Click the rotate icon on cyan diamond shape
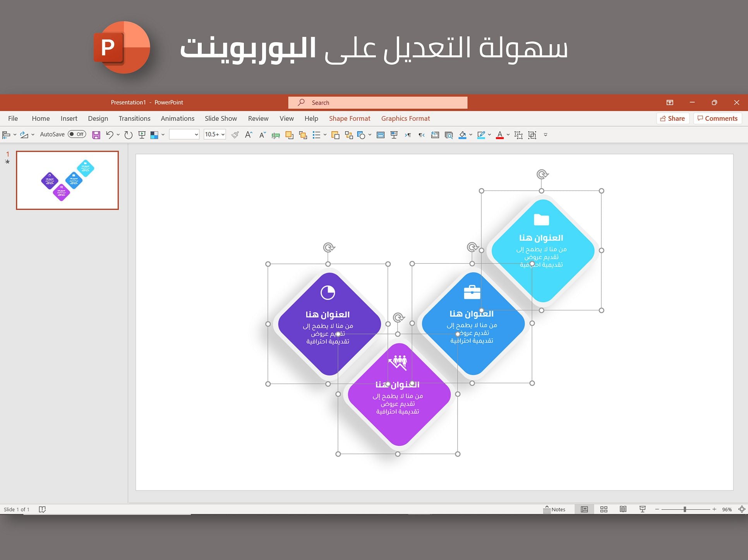Viewport: 748px width, 560px height. [542, 174]
